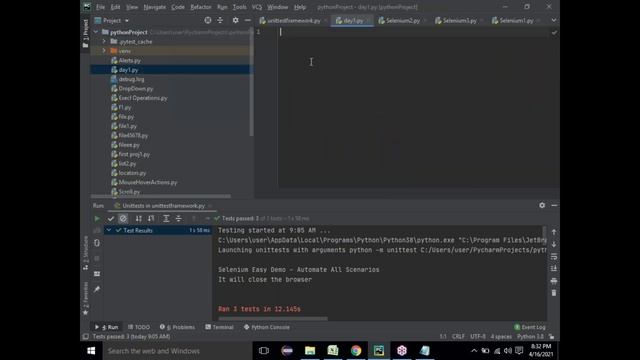Open the TODO tool window

coord(139,327)
